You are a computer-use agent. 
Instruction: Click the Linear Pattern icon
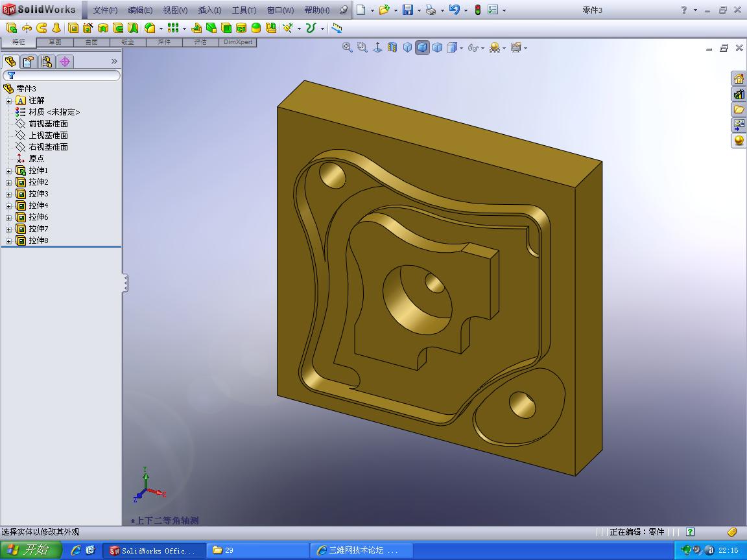click(x=173, y=28)
